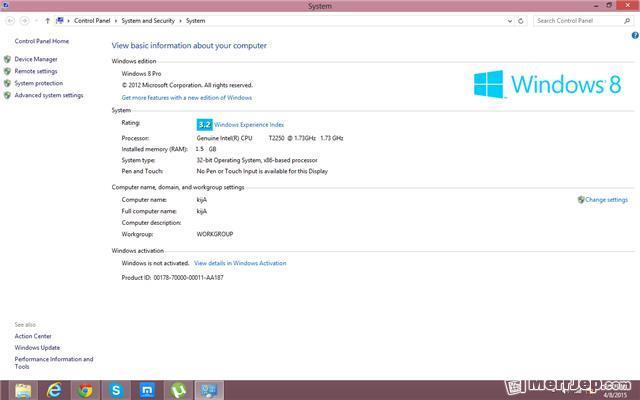640x400 pixels.
Task: Open uTorrent from taskbar
Action: point(178,391)
